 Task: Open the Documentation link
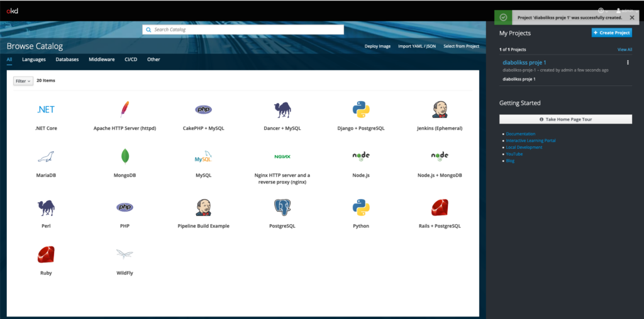click(x=520, y=134)
